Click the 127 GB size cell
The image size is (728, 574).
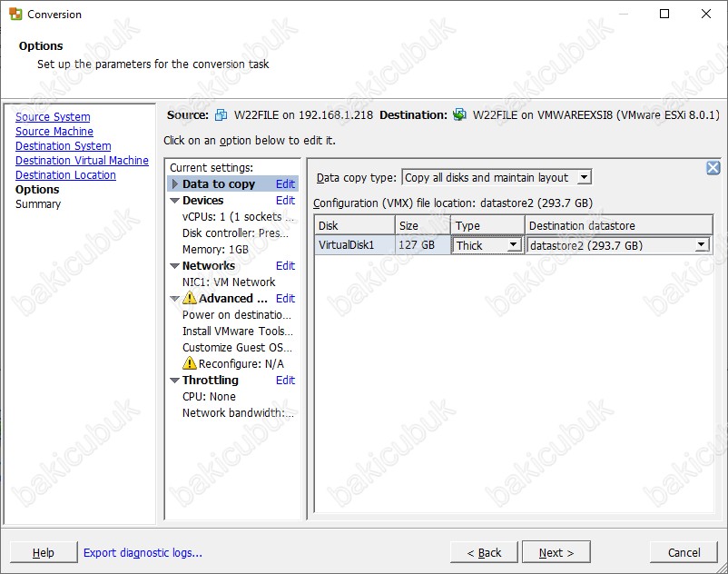pyautogui.click(x=422, y=244)
